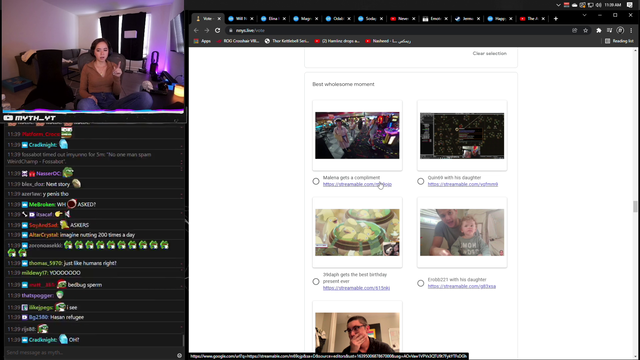
Task: Switch to the Will N tab
Action: (241, 19)
